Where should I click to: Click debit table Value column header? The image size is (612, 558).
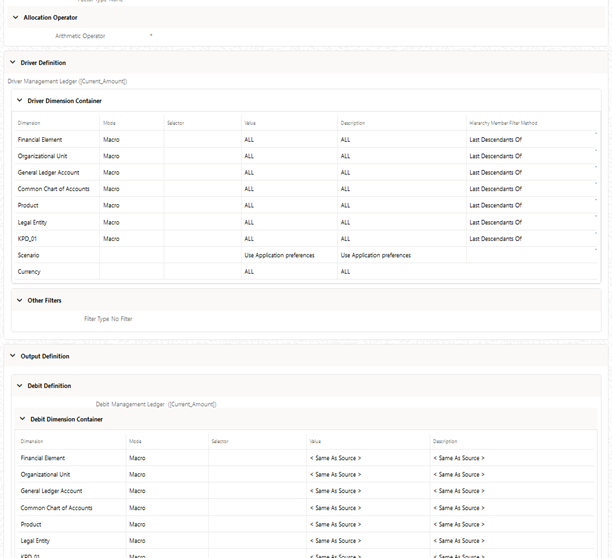(x=315, y=441)
